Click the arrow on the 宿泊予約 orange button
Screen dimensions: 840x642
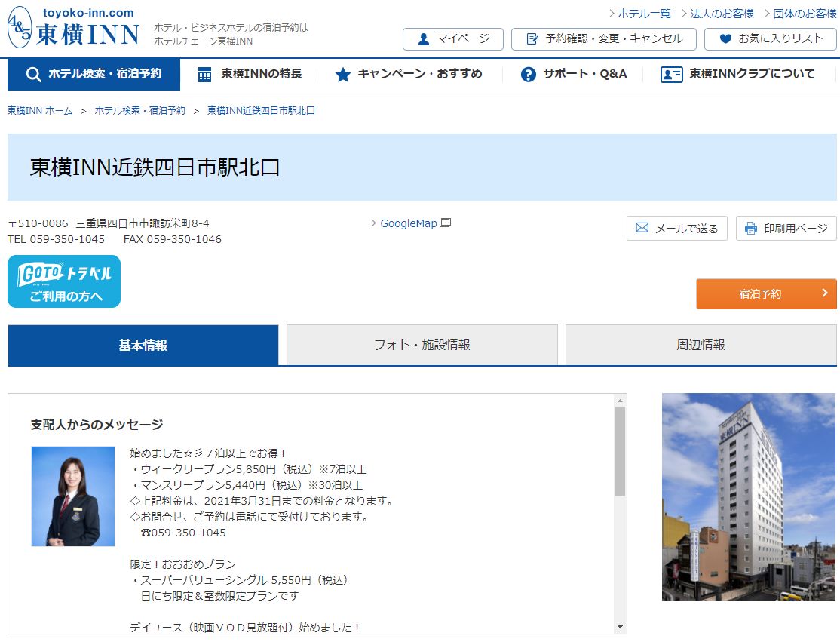click(825, 293)
